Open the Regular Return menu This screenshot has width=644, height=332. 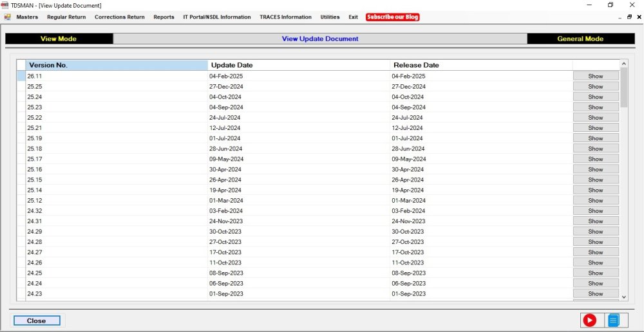click(x=66, y=17)
